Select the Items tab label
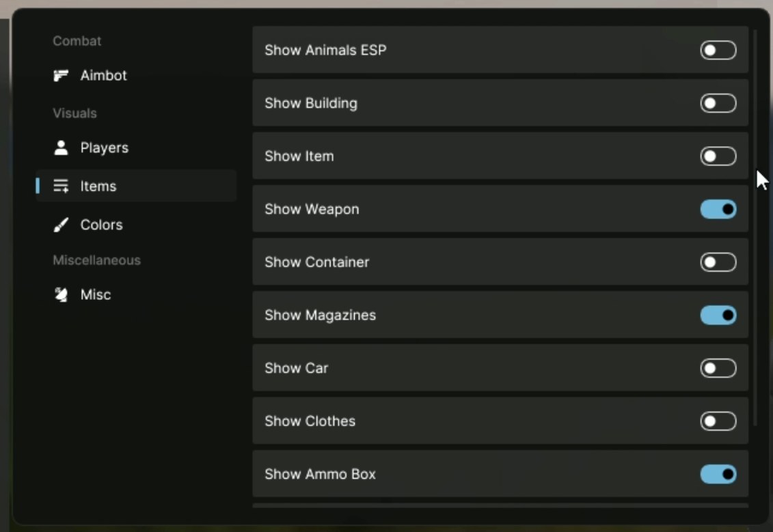Screen dimensions: 773x532 [x=98, y=186]
